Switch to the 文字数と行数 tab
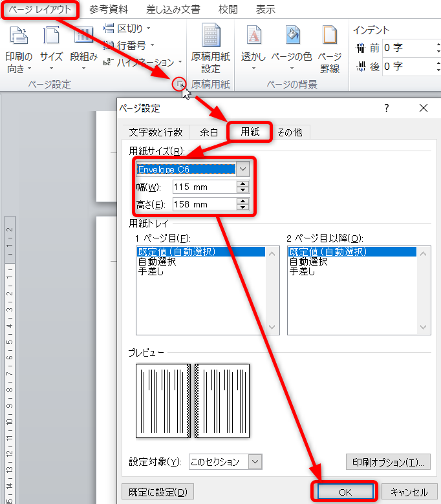The image size is (441, 504). [155, 132]
